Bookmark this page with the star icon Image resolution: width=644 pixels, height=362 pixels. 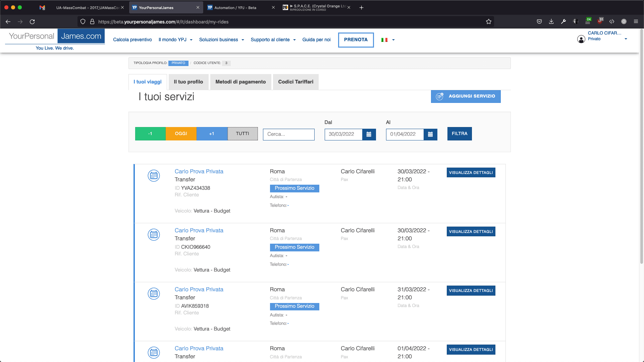click(x=489, y=22)
